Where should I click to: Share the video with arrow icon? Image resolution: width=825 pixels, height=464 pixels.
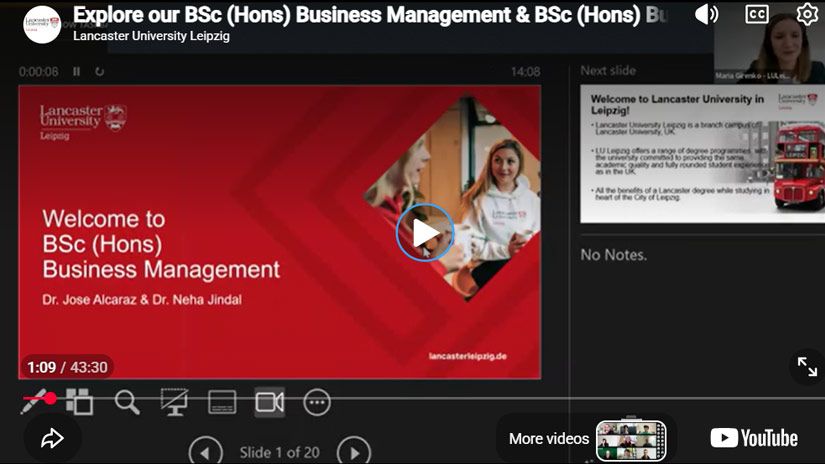coord(52,438)
